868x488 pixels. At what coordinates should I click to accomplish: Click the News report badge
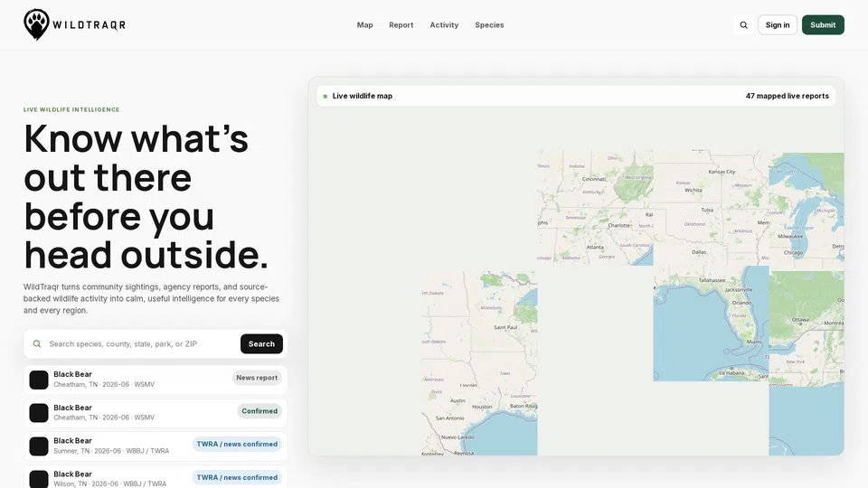(x=257, y=378)
